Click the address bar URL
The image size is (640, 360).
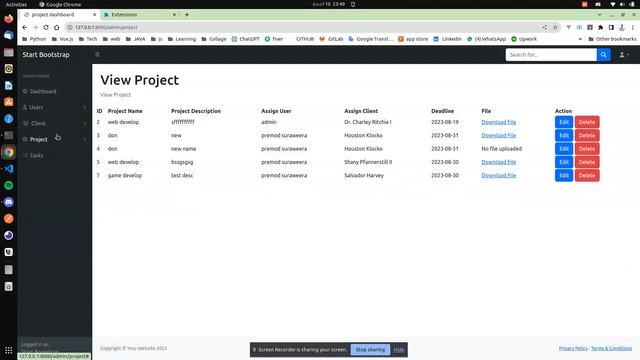106,27
